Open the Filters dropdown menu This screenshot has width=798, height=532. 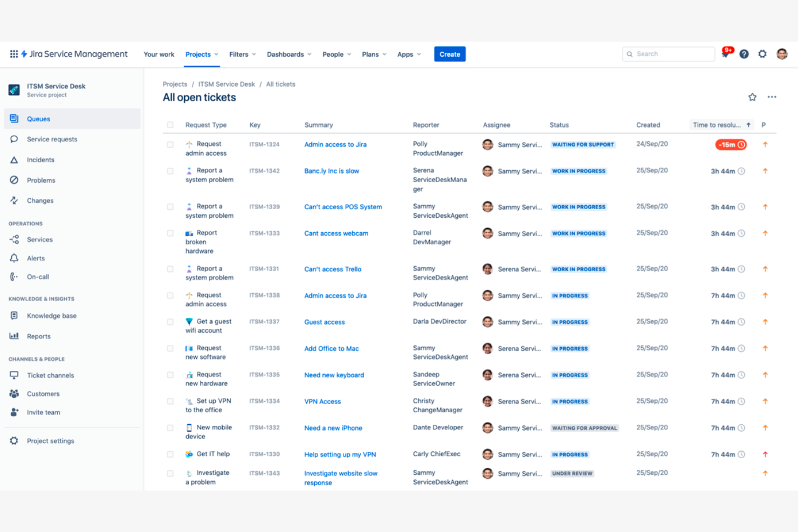point(242,54)
